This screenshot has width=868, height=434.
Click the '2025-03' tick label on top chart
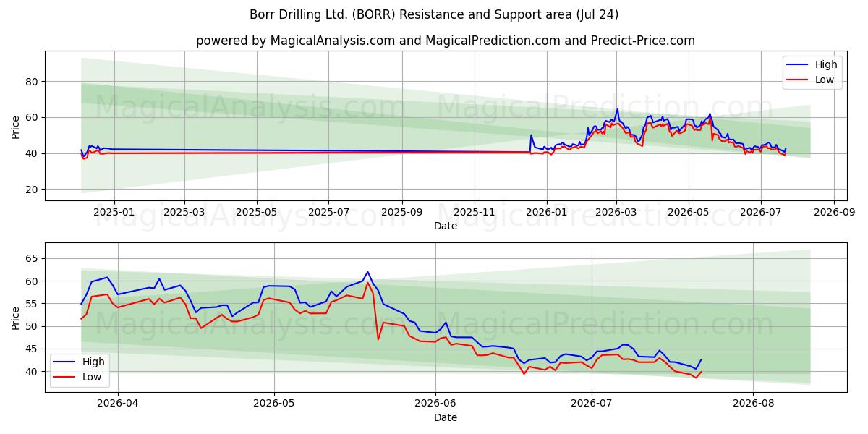click(x=184, y=213)
